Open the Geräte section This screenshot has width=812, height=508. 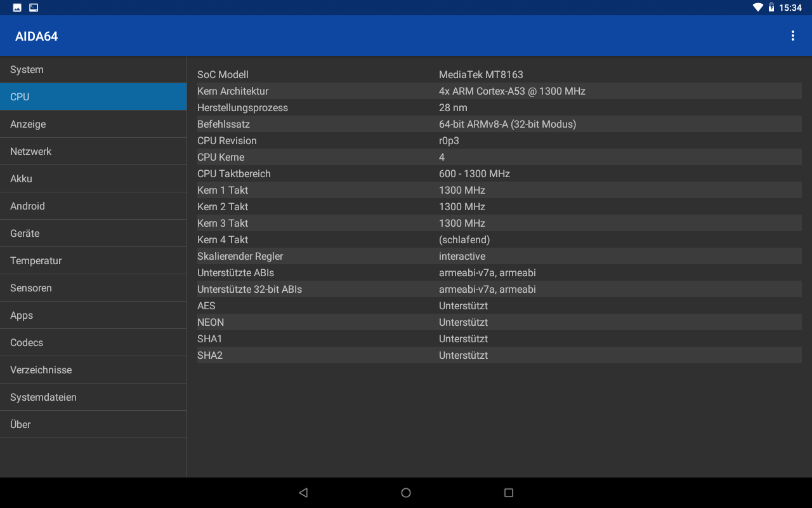click(93, 234)
